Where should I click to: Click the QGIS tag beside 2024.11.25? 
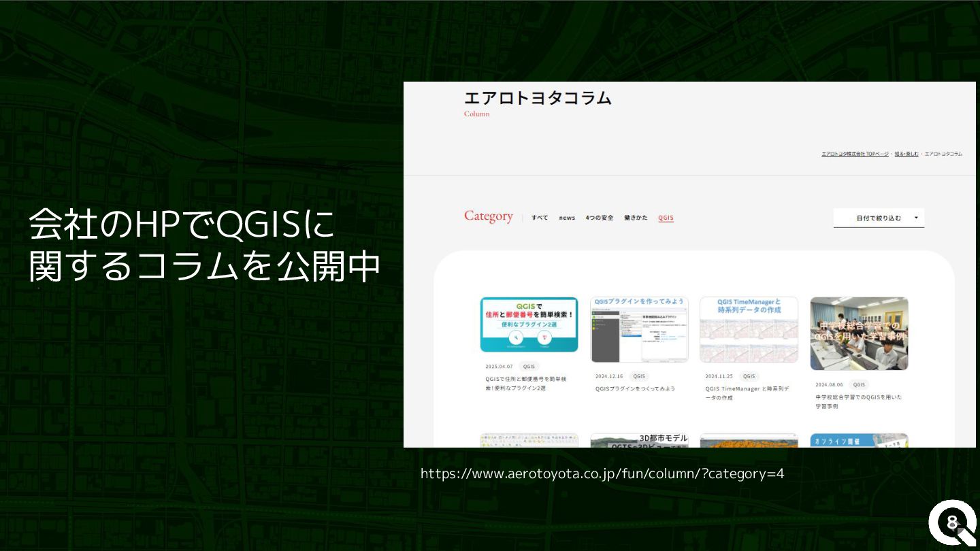tap(749, 376)
